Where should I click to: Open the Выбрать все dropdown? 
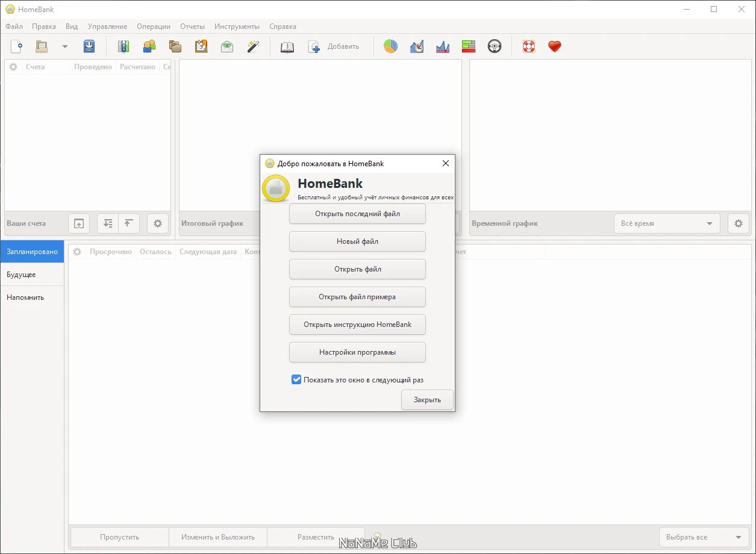click(704, 537)
